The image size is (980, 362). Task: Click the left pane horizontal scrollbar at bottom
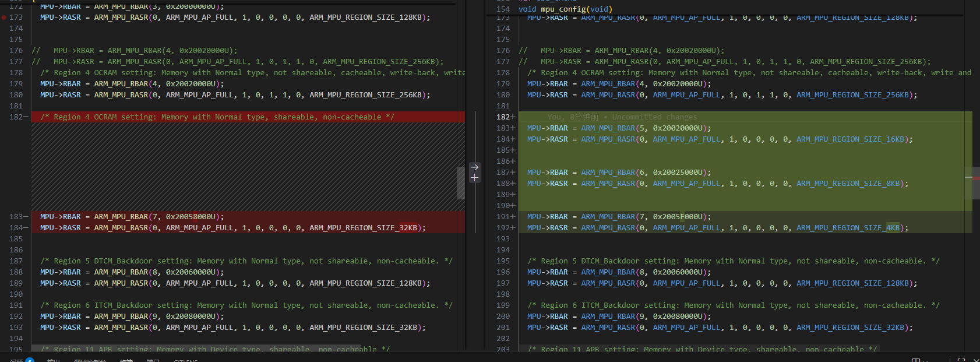[196, 348]
